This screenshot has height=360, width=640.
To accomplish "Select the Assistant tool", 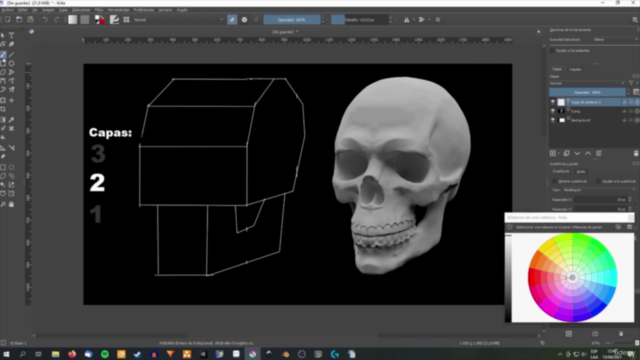I will click(3, 147).
